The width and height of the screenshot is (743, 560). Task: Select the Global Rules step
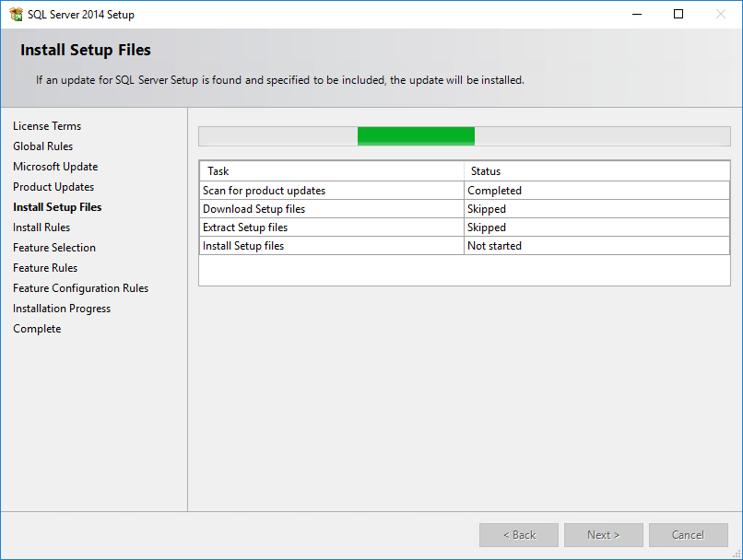pyautogui.click(x=42, y=146)
